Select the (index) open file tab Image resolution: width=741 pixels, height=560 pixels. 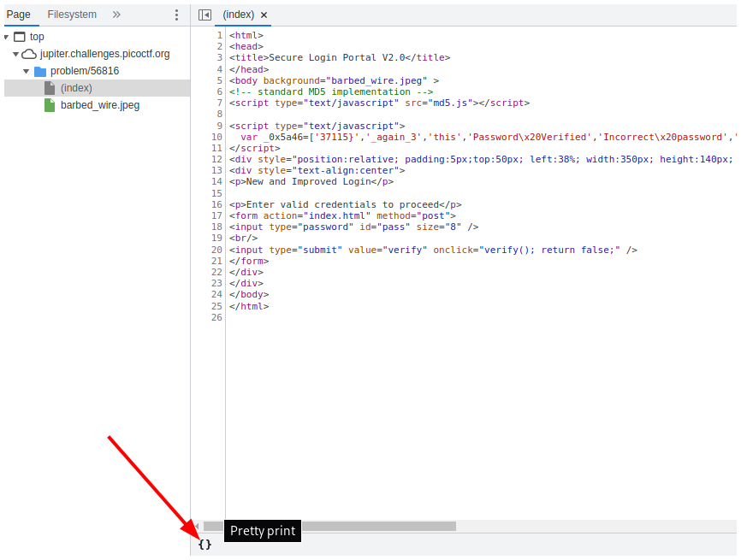click(x=240, y=15)
